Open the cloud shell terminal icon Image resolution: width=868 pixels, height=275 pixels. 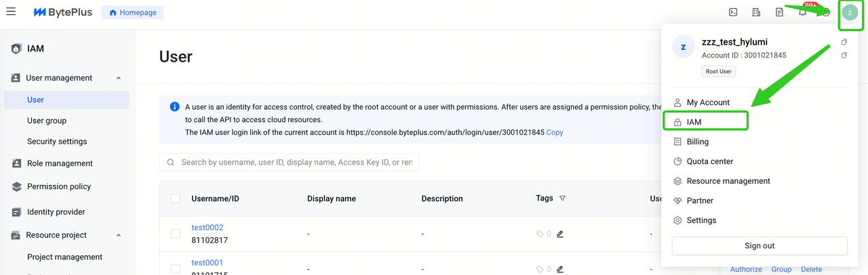coord(733,12)
